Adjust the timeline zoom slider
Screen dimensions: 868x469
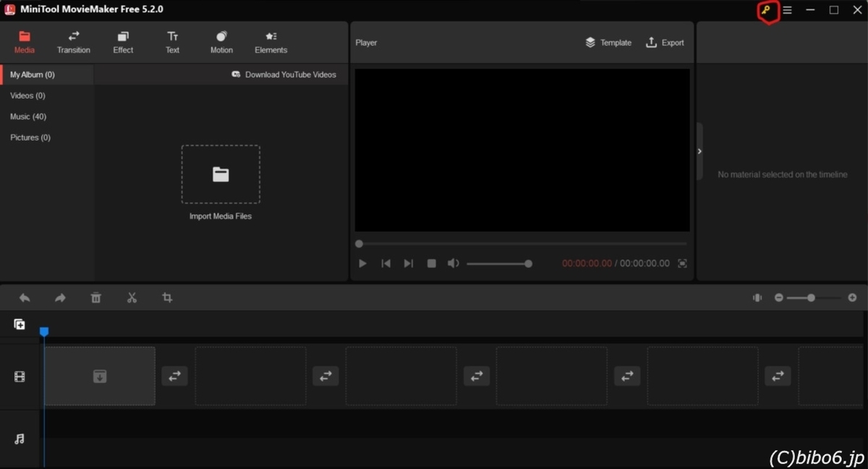[814, 298]
